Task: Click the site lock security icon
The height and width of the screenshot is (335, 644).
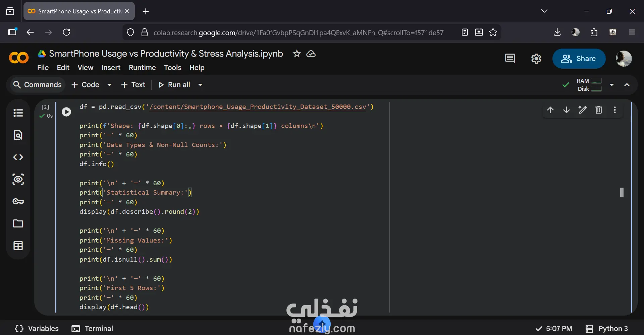Action: coord(145,32)
